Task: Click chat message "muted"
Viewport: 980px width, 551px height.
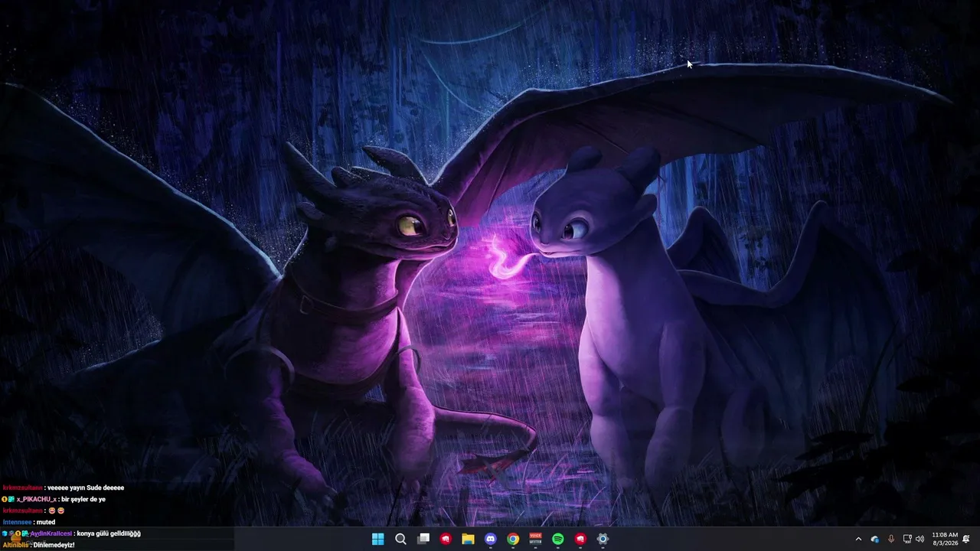Action: coord(46,522)
